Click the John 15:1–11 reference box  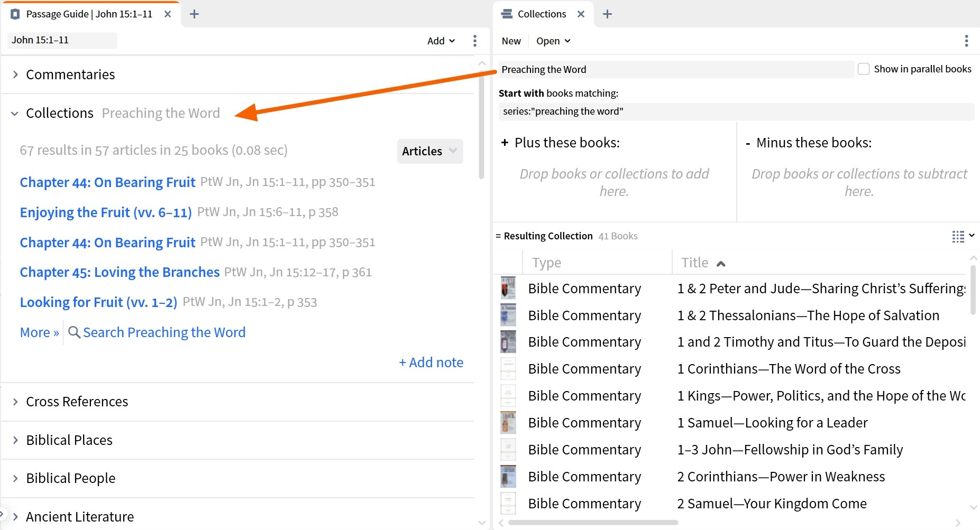click(62, 40)
